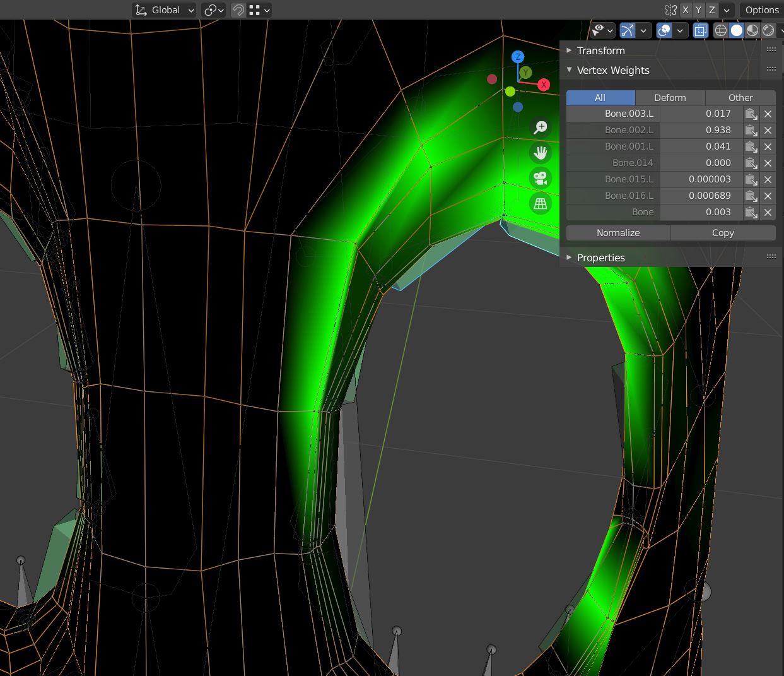This screenshot has width=784, height=676.
Task: Toggle viewport overlays button
Action: [664, 30]
